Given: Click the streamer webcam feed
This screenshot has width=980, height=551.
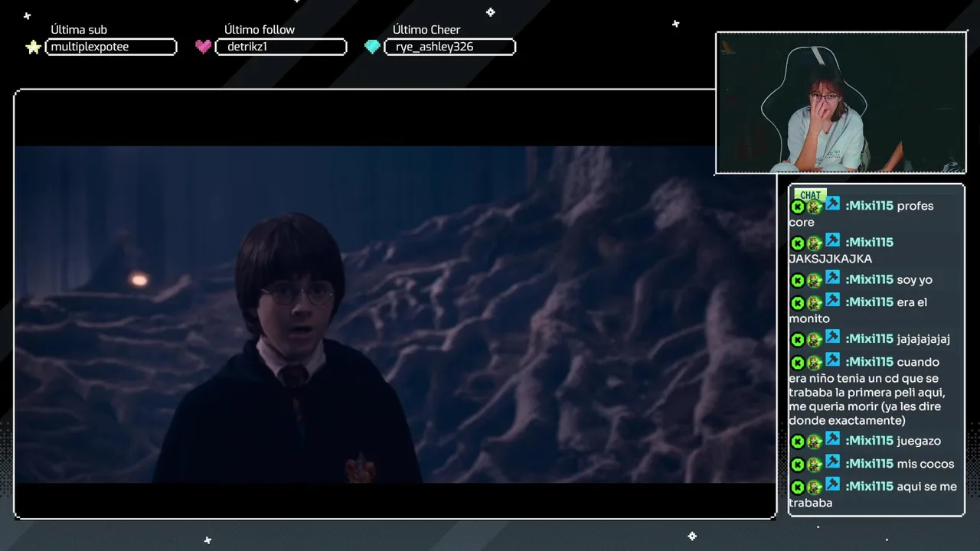Looking at the screenshot, I should tap(841, 103).
